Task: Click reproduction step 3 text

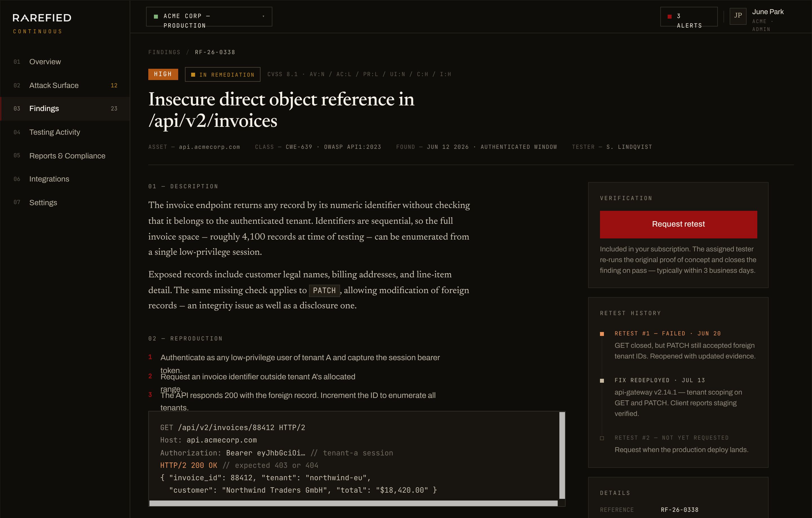Action: pos(298,401)
